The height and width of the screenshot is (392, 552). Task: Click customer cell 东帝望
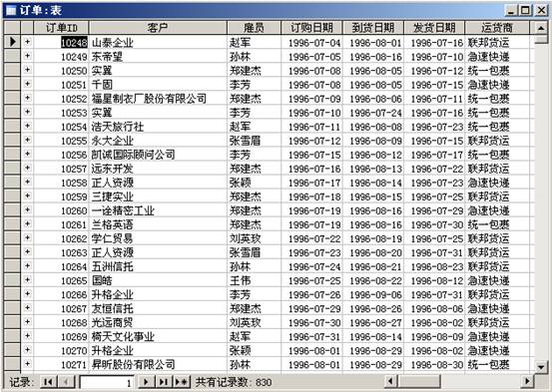[x=158, y=56]
